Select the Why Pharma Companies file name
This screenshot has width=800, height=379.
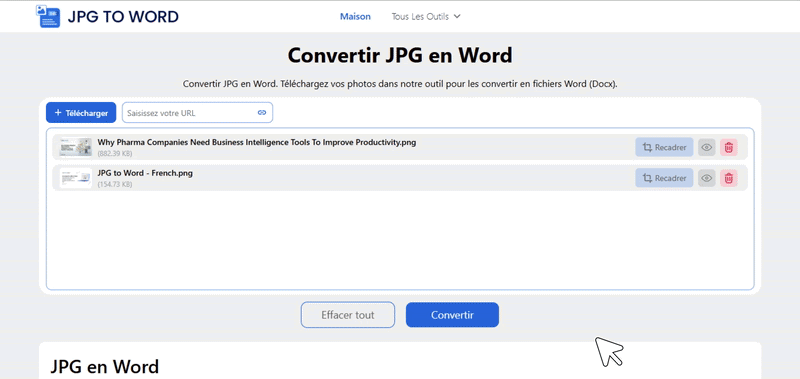coord(257,142)
